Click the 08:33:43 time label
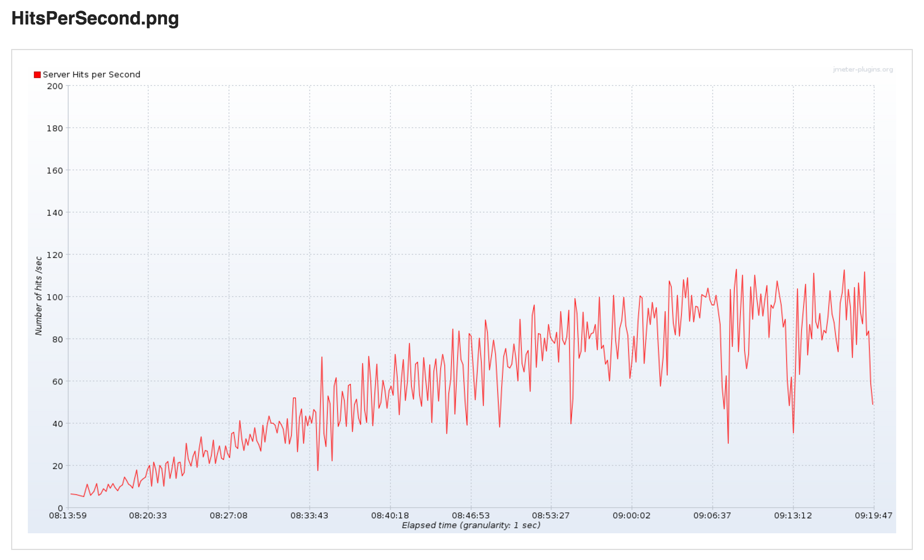924x560 pixels. tap(309, 515)
